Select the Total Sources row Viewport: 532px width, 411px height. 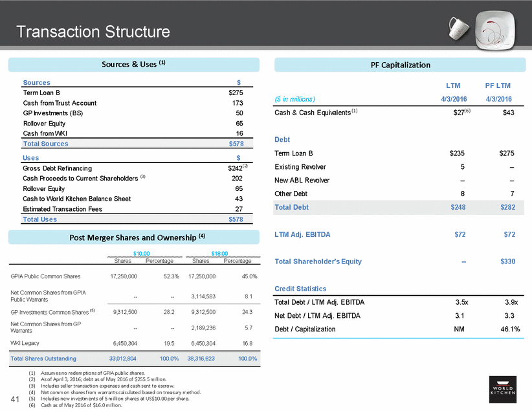pos(134,144)
